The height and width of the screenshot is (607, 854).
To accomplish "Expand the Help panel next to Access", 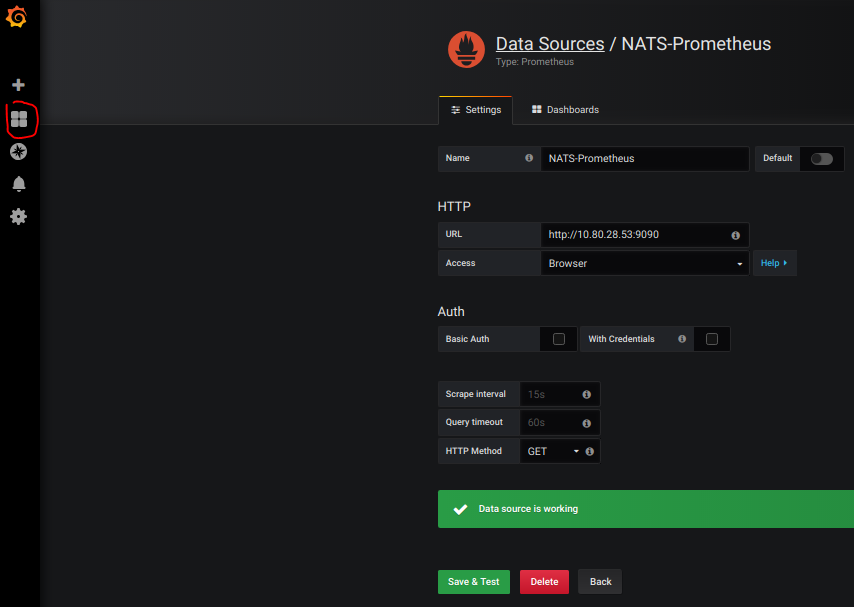I will pyautogui.click(x=775, y=262).
